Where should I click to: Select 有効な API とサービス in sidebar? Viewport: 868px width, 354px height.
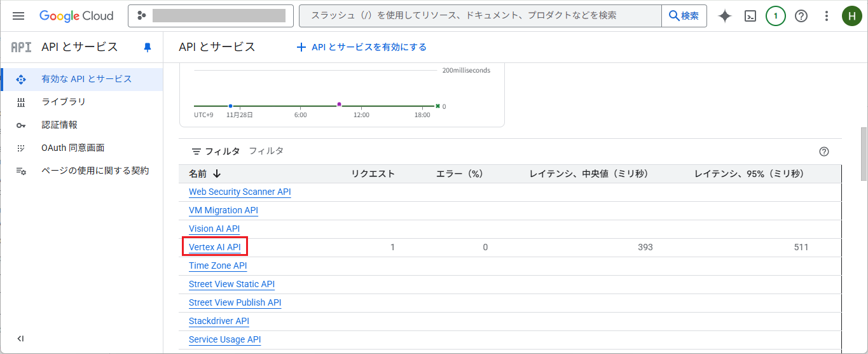(x=81, y=79)
